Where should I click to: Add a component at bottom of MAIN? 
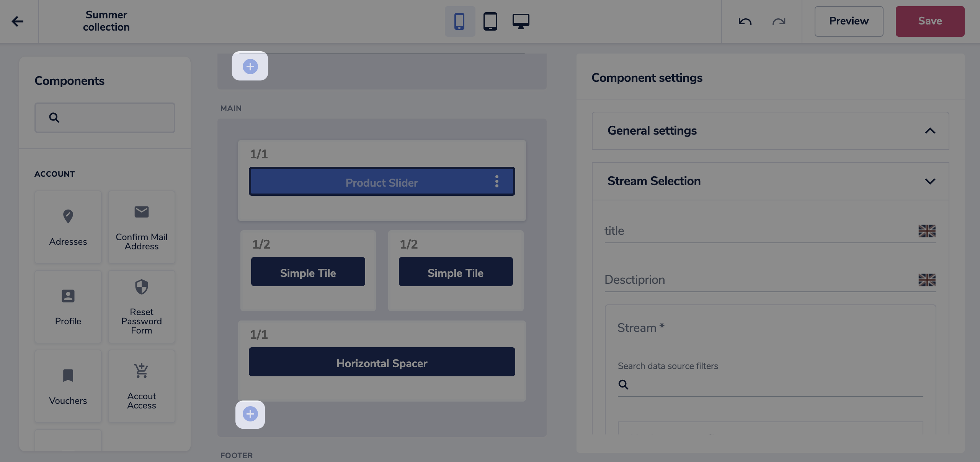point(250,414)
